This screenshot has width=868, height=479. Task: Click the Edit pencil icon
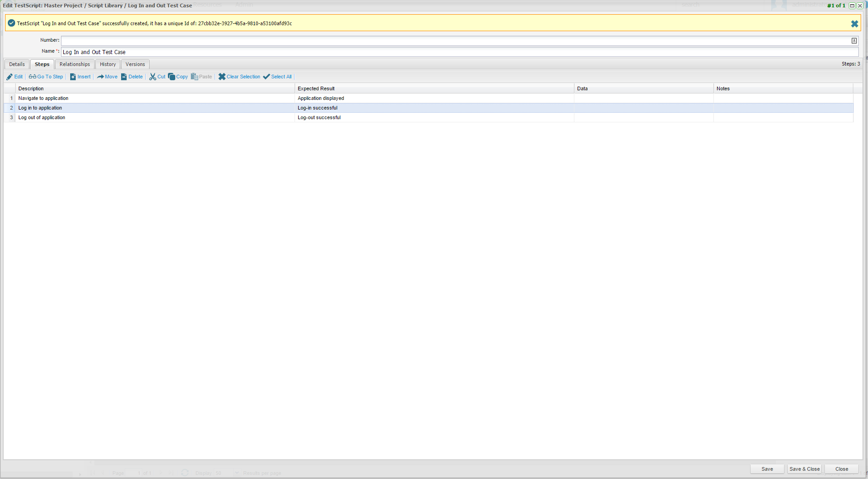10,77
